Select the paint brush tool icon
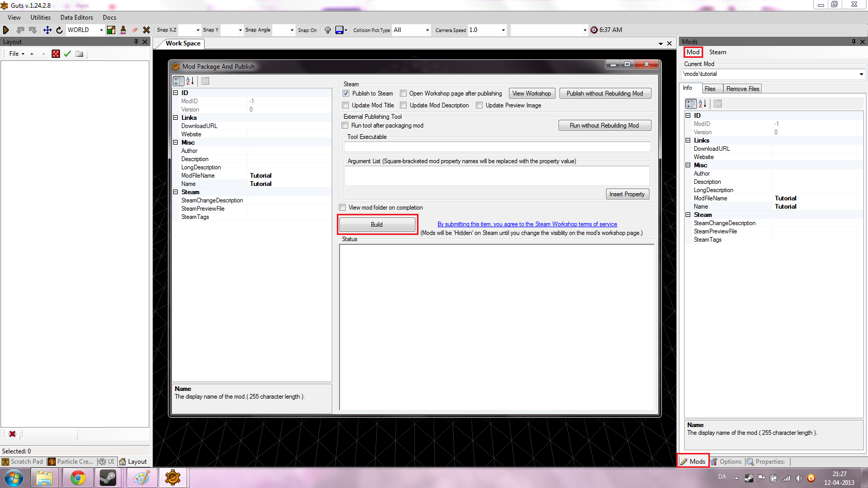 pyautogui.click(x=123, y=30)
